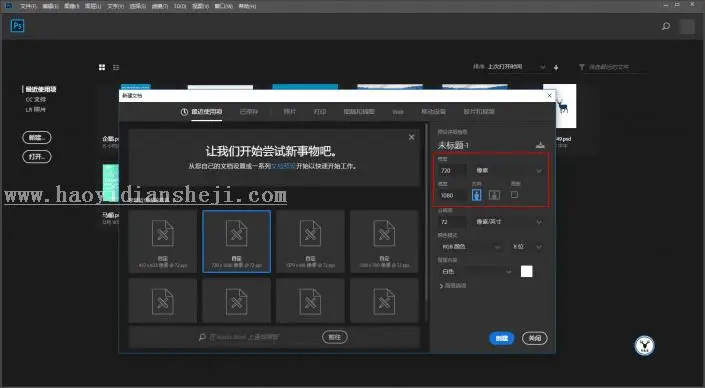Open the 滤镜(T) menu

(x=160, y=6)
